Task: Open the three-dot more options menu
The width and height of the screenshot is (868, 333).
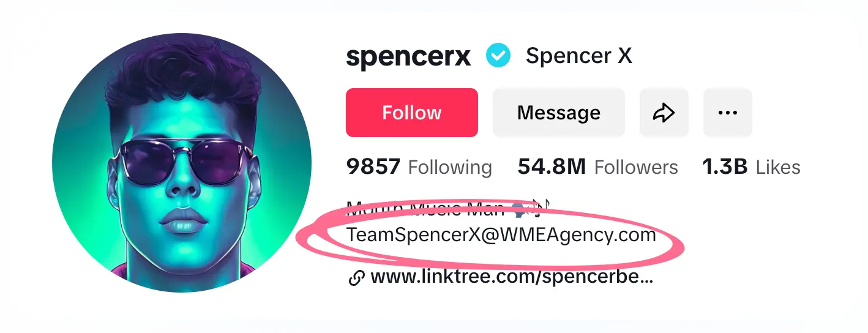Action: 727,113
